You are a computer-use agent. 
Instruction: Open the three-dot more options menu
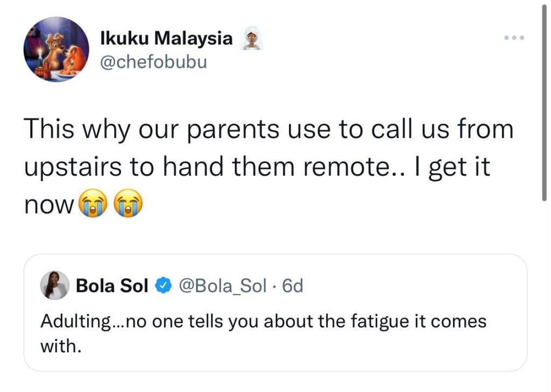point(513,39)
